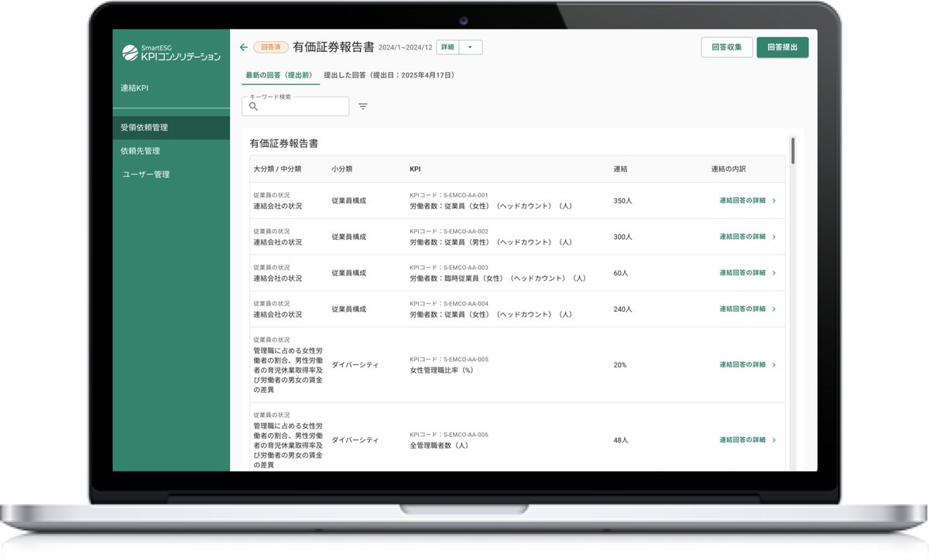
Task: Open the filter list icon
Action: tap(362, 107)
